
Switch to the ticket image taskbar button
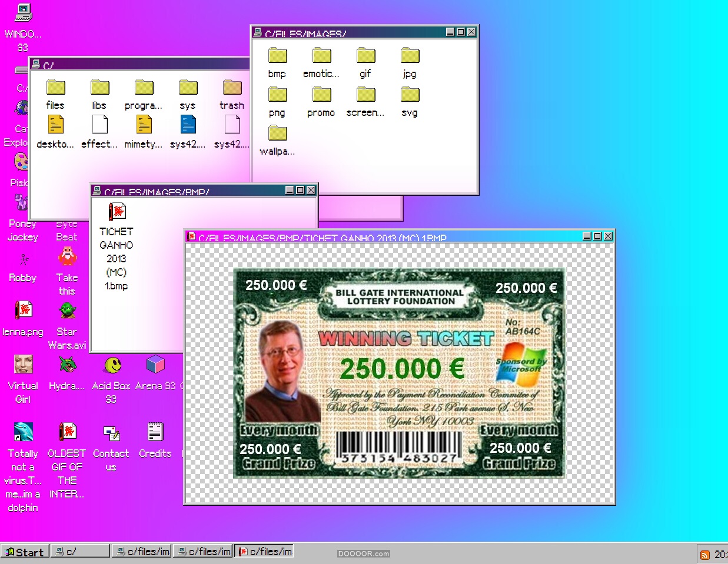pos(264,551)
